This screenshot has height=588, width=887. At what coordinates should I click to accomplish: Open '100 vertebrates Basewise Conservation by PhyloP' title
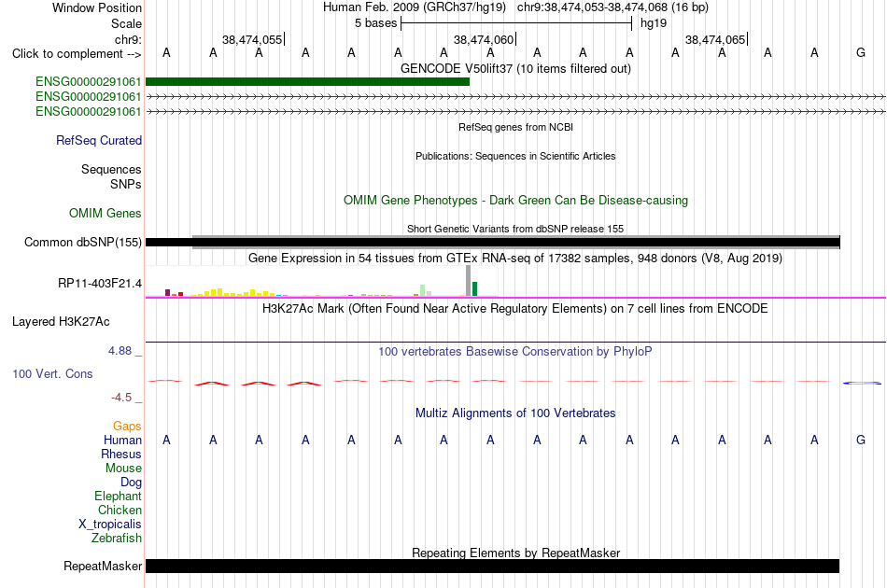[x=515, y=352]
